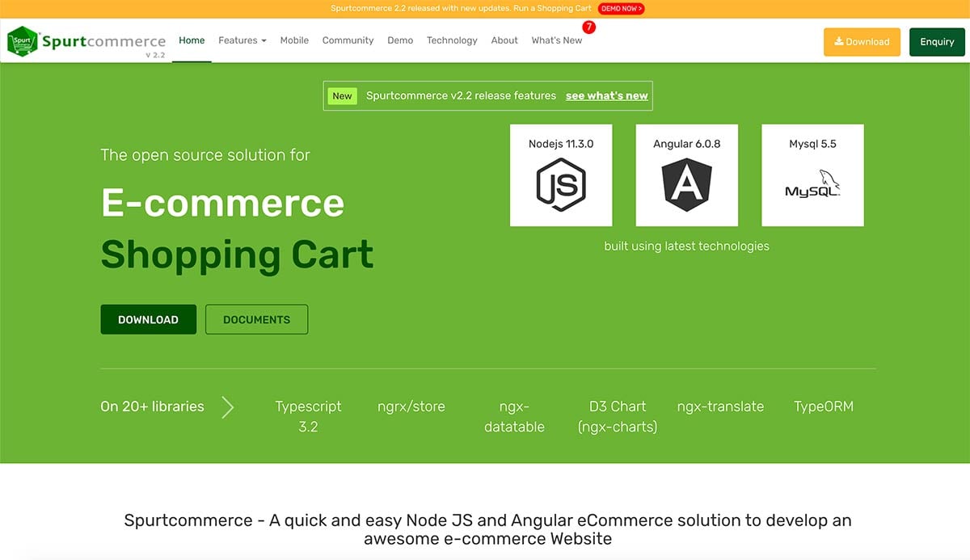Screen dimensions: 970x560
Task: Click The open source solution for text
Action: click(205, 154)
